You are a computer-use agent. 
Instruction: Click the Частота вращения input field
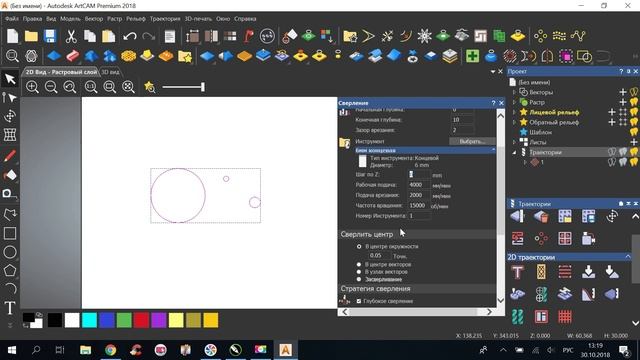coord(419,206)
